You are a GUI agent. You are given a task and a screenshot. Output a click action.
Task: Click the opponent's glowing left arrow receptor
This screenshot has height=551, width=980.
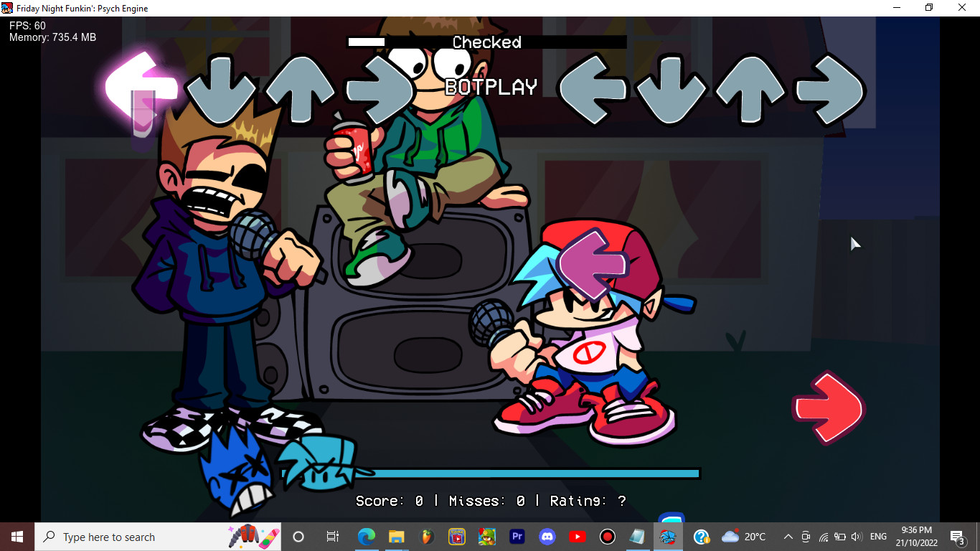coord(141,88)
